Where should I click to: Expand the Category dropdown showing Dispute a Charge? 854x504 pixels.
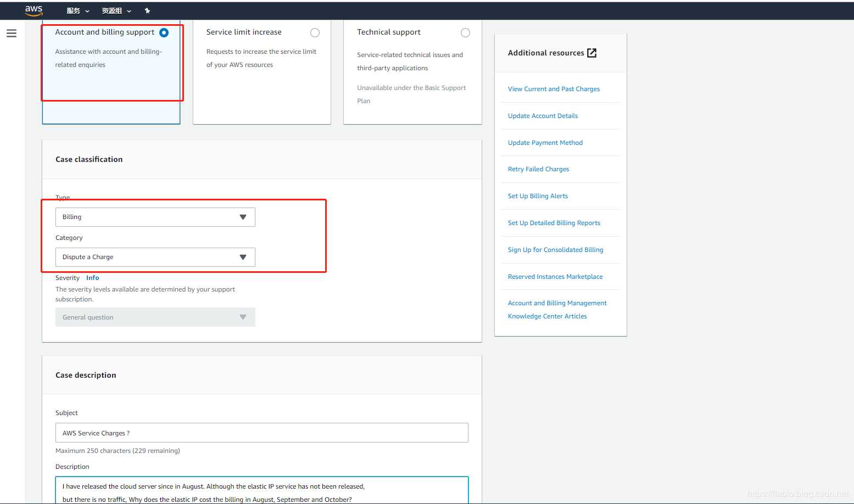(155, 257)
